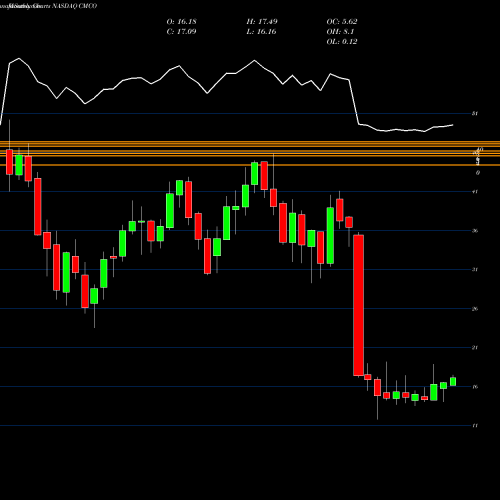This screenshot has width=500, height=500.
Task: Click the first red candlestick at far left
Action: (9, 162)
